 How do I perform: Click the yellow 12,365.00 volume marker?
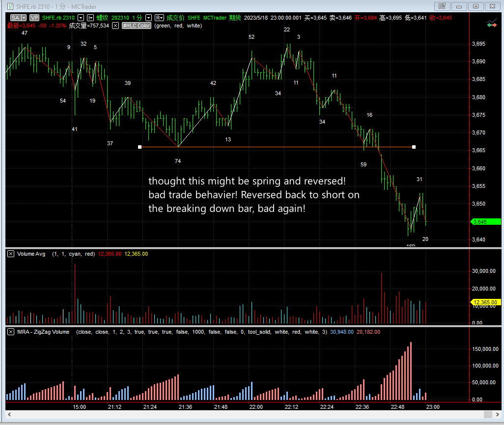click(486, 302)
